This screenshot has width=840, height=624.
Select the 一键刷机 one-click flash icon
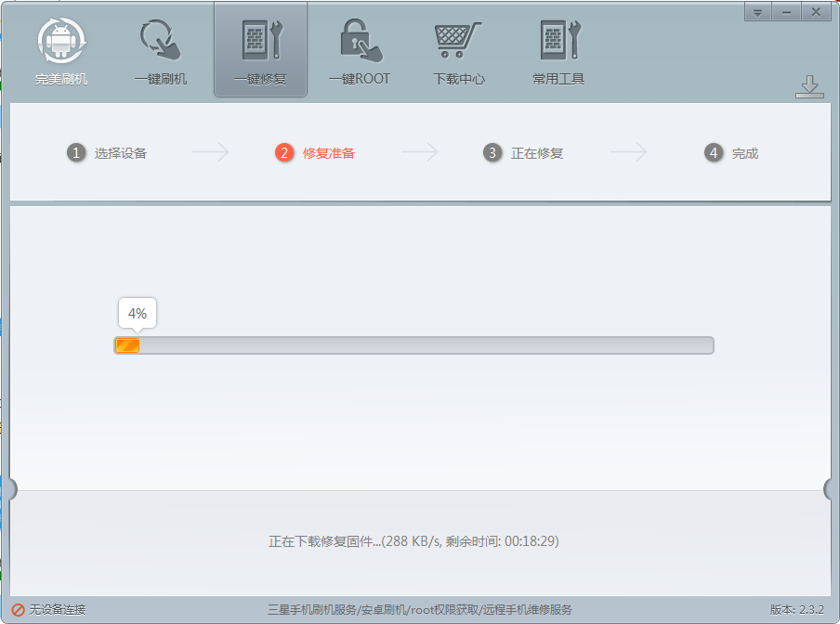click(x=161, y=40)
